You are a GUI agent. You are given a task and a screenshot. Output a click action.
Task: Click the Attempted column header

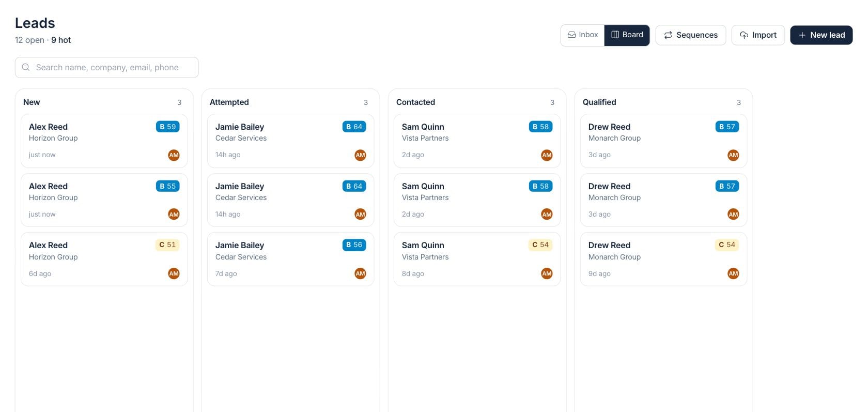pyautogui.click(x=229, y=102)
